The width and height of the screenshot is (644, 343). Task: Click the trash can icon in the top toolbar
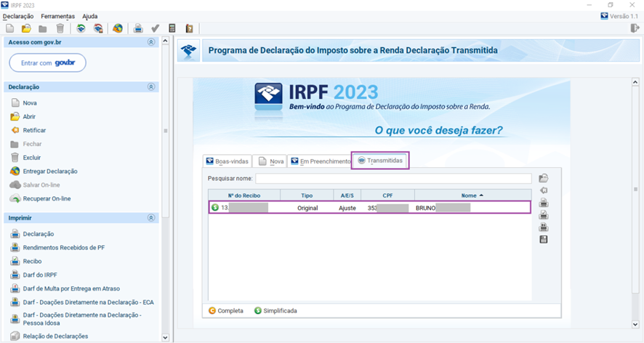60,28
